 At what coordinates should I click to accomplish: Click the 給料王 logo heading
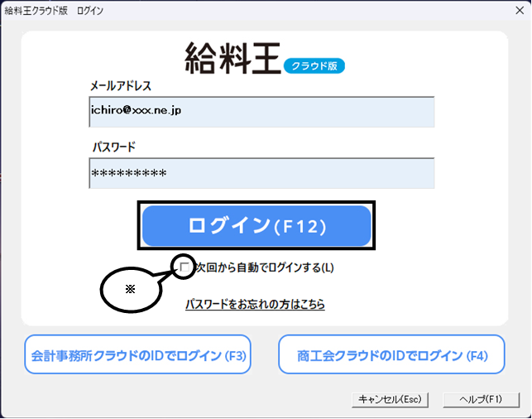(x=233, y=58)
